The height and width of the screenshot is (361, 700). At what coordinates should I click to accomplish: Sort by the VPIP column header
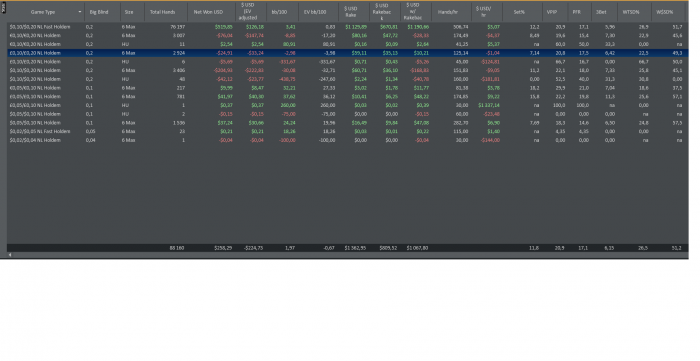(x=552, y=12)
